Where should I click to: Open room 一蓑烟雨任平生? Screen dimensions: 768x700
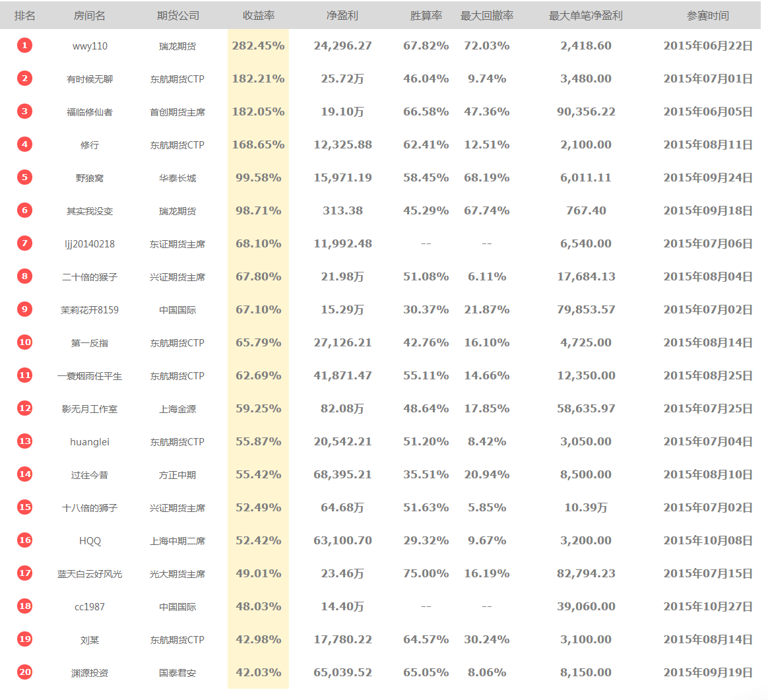pos(90,375)
